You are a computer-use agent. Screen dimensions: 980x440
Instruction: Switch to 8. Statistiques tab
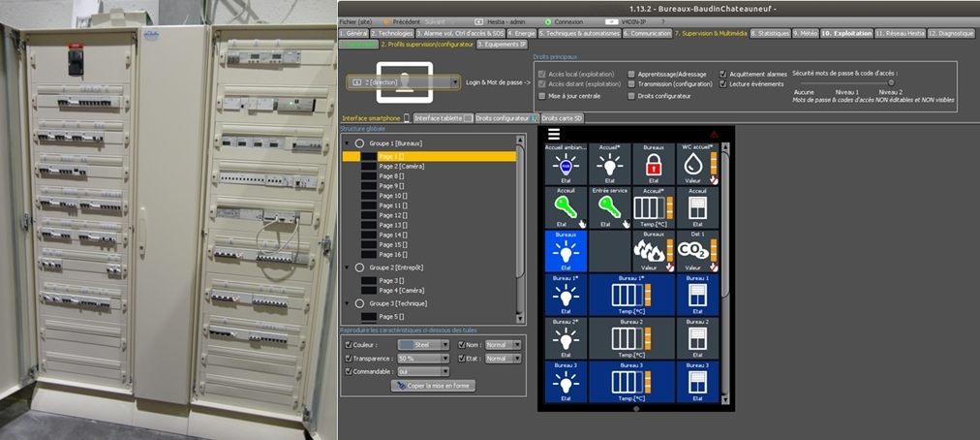pos(770,33)
